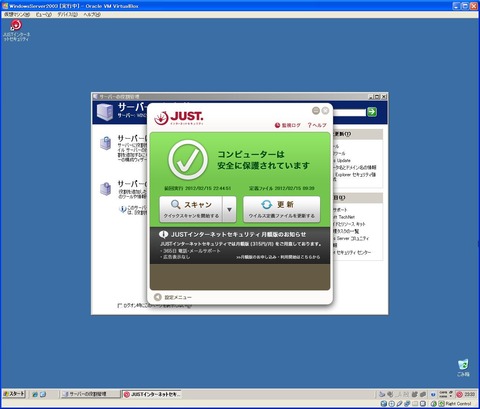Switch to サーバーの役割管理 taskbar button
480x409 pixels.
tap(91, 394)
